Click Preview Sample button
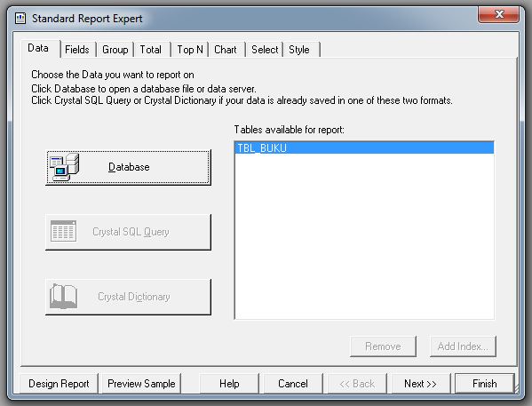This screenshot has height=406, width=532. tap(141, 384)
